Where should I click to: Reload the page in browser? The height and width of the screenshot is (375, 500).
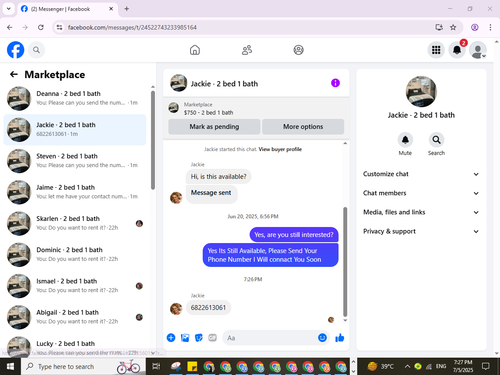pos(41,27)
